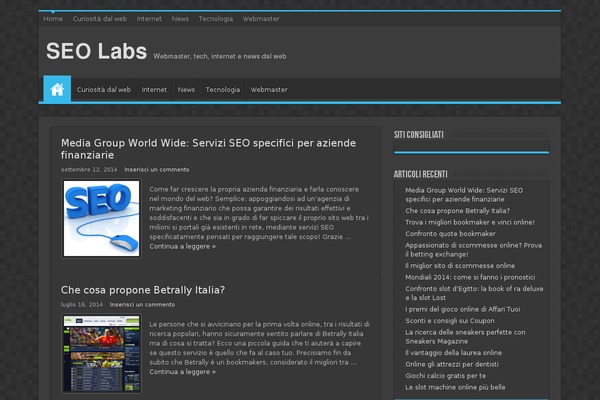Screen dimensions: 600x400
Task: Click the SEO Labs site title
Action: (x=96, y=51)
